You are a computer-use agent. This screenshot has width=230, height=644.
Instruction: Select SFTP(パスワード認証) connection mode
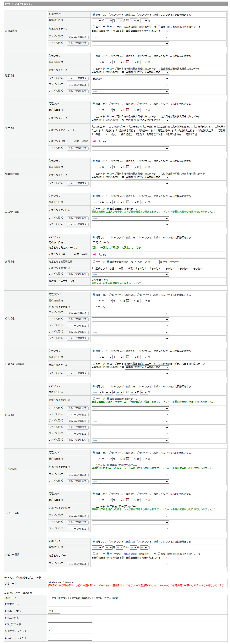tap(94, 598)
